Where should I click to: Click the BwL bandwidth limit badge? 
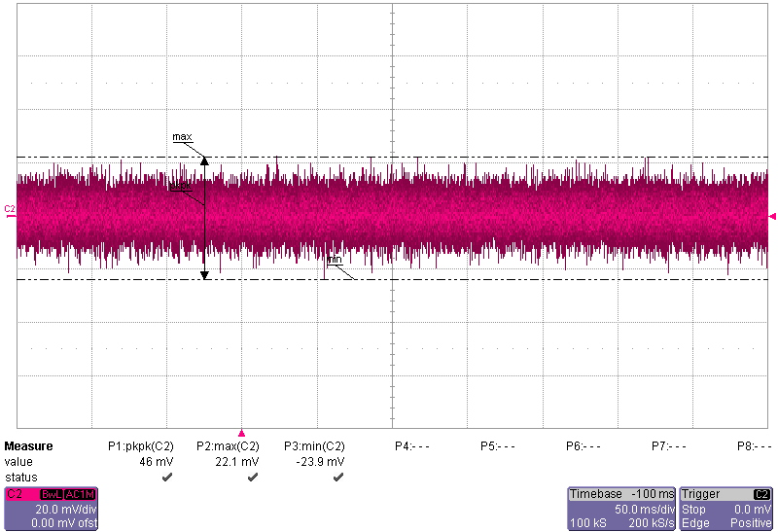pyautogui.click(x=51, y=494)
